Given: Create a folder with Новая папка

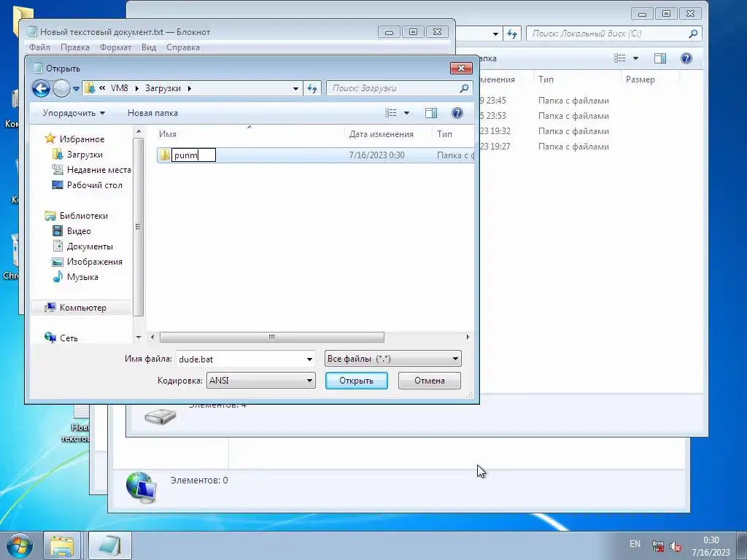Looking at the screenshot, I should pos(152,113).
